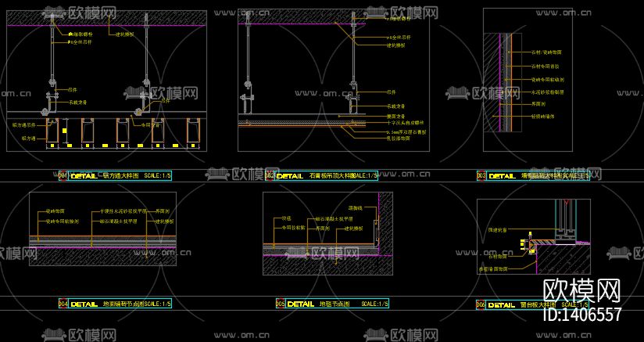Screen dimensions: 644x342
Task: Click the 石膏板吊顶大样图 title text
Action: (331, 176)
